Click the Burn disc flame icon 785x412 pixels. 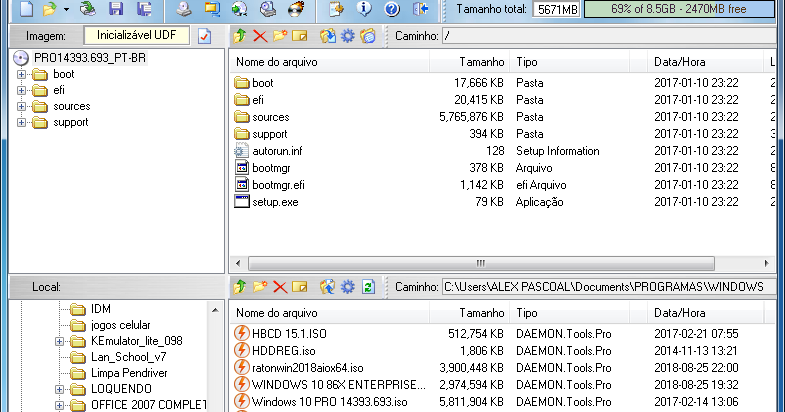point(296,9)
